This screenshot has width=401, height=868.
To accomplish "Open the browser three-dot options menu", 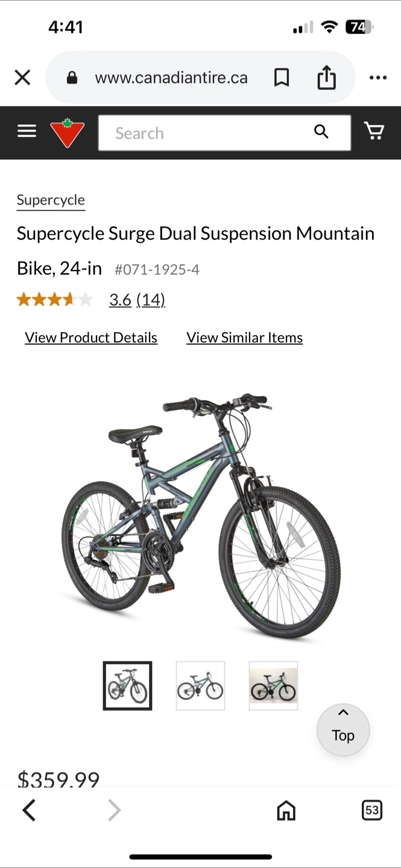I will pyautogui.click(x=378, y=77).
